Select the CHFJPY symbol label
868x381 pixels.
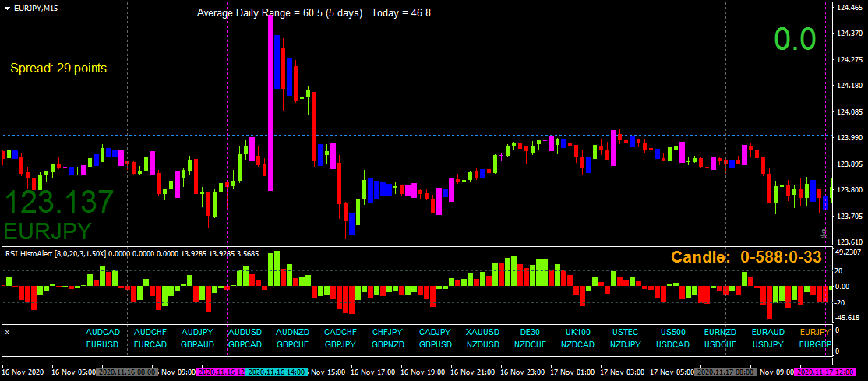388,333
